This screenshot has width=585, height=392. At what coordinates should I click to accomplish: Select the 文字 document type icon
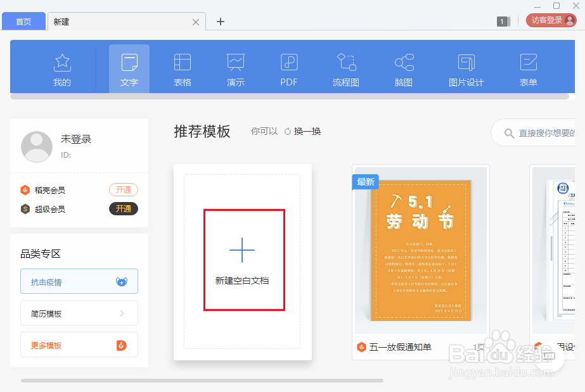129,70
